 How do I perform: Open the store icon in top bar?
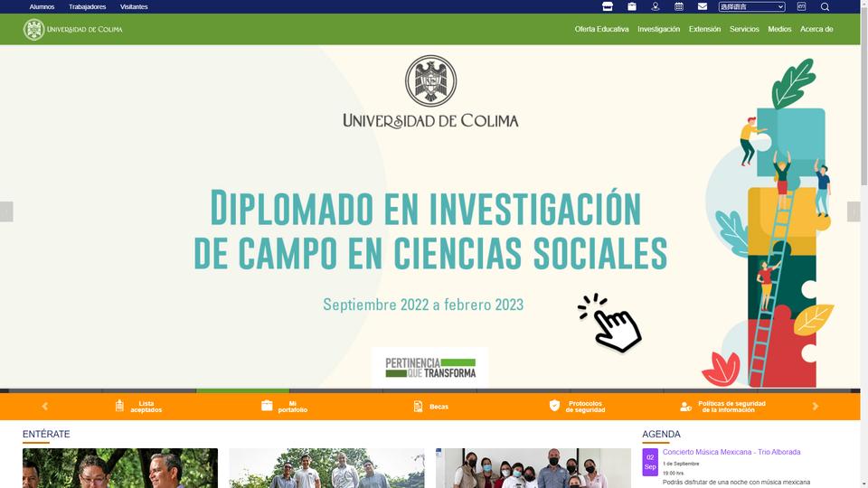[608, 6]
